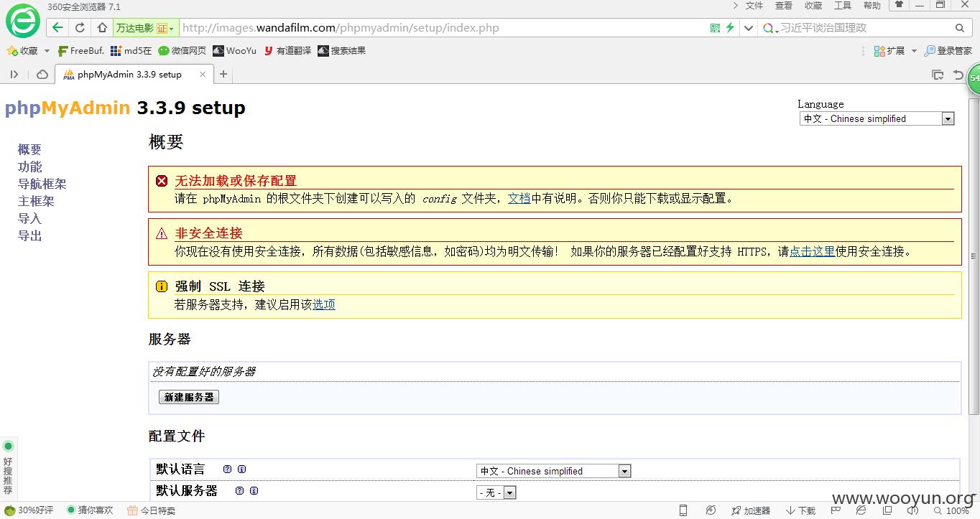This screenshot has height=519, width=980.
Task: Open 下载 downloads in status bar
Action: [x=800, y=510]
